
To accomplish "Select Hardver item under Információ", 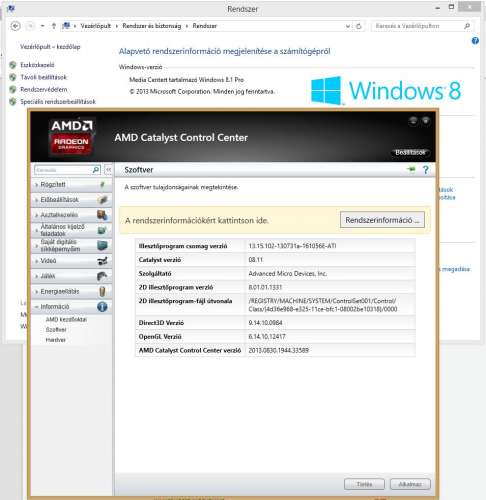I will click(55, 340).
